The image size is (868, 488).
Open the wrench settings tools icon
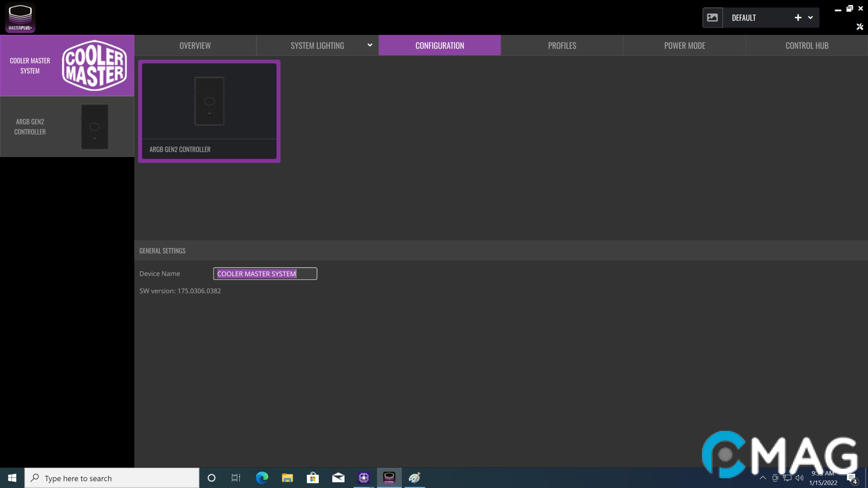coord(860,27)
